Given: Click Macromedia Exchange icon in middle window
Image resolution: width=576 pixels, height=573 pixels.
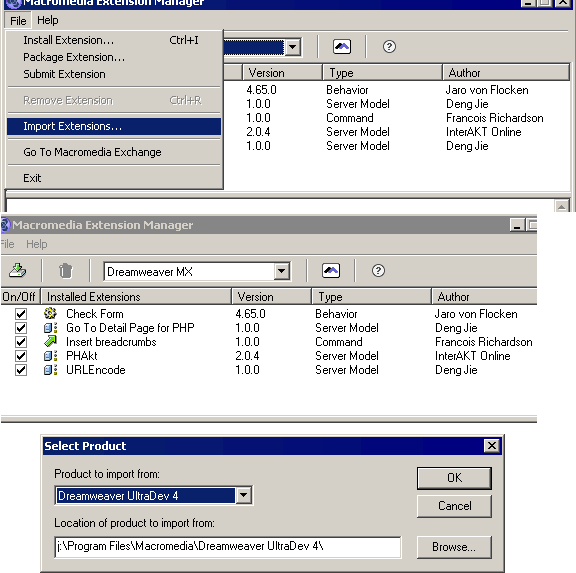Looking at the screenshot, I should [331, 271].
